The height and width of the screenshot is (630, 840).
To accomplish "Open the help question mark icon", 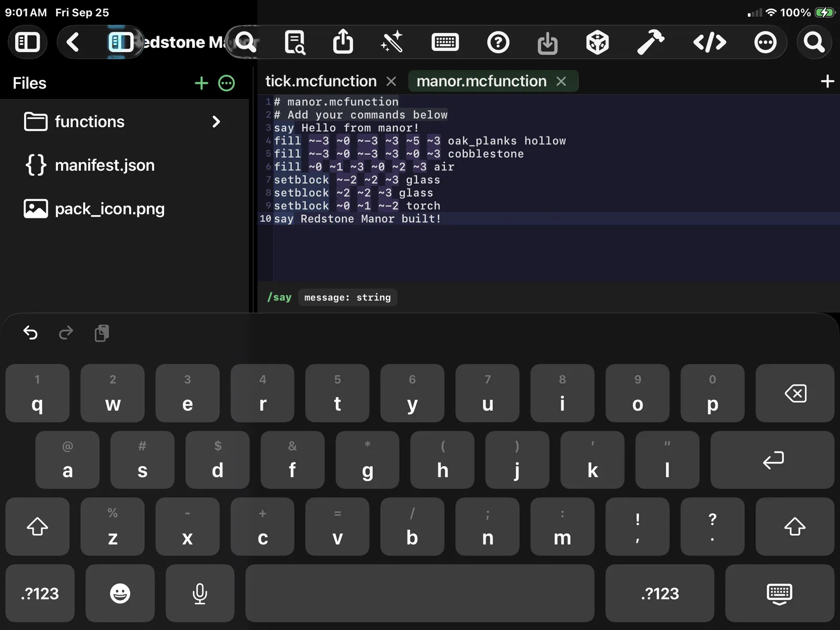I will tap(498, 42).
